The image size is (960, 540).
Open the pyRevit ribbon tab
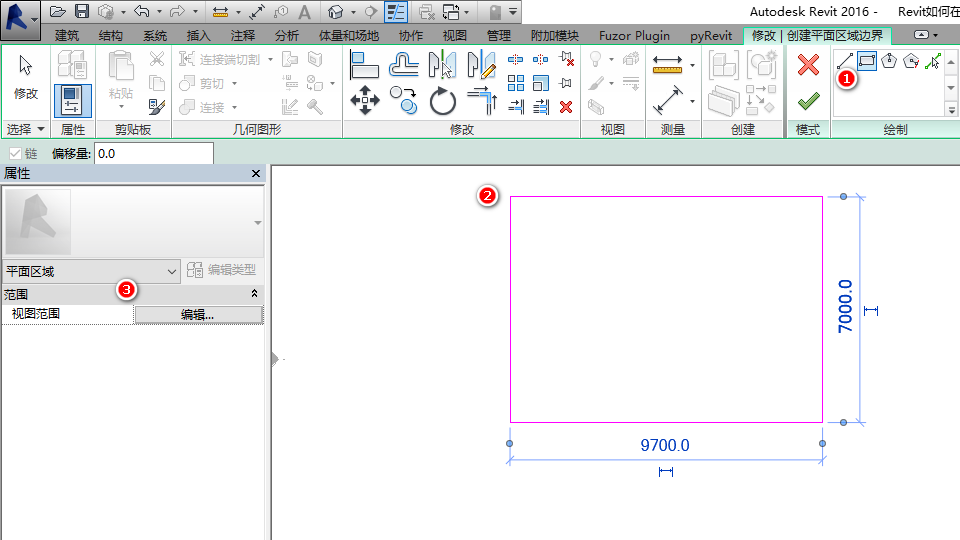point(711,36)
